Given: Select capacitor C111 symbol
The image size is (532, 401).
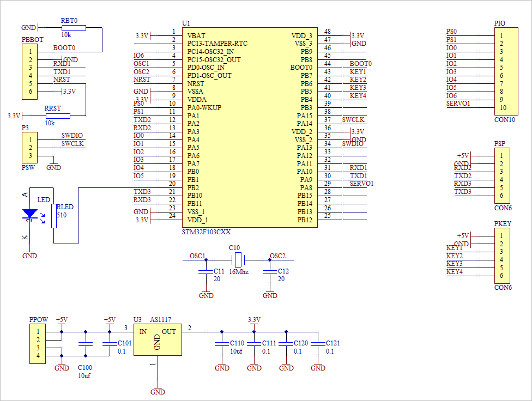Looking at the screenshot, I should [254, 344].
